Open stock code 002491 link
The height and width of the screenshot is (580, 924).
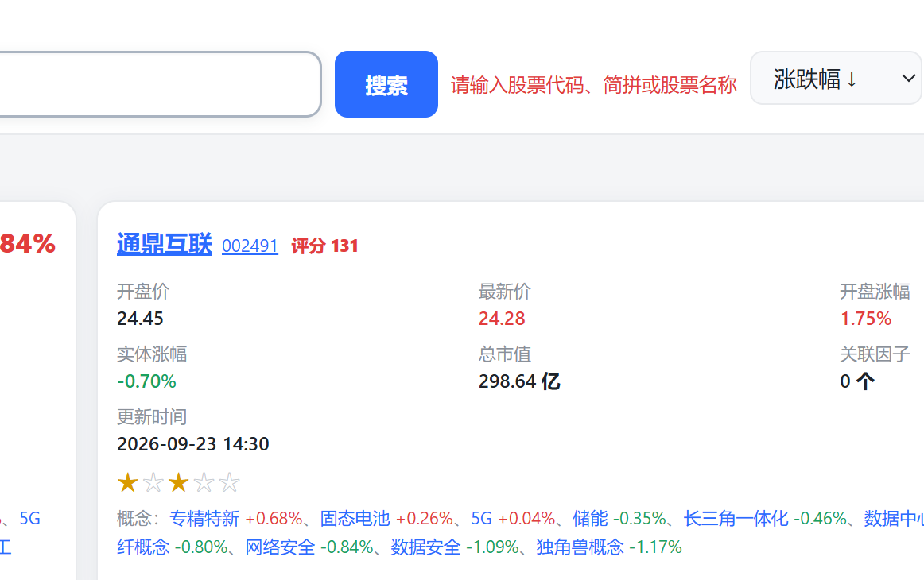(250, 246)
